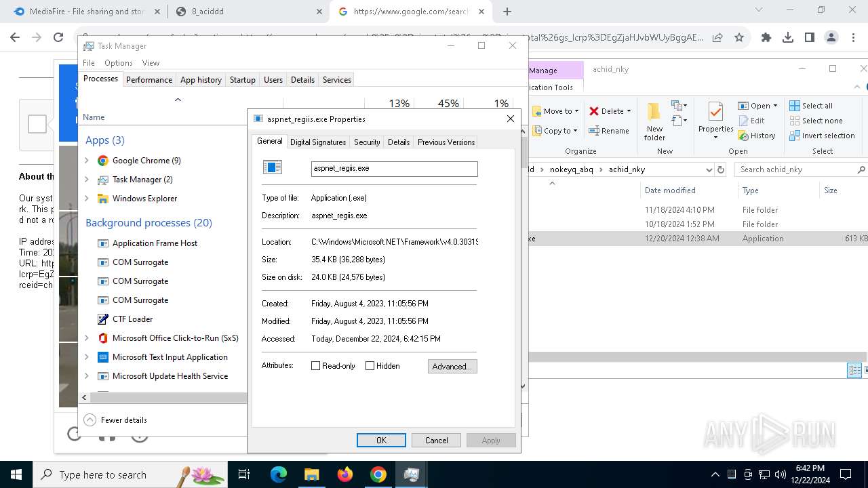Open Windows Start menu
Image resolution: width=868 pixels, height=488 pixels.
[x=16, y=474]
